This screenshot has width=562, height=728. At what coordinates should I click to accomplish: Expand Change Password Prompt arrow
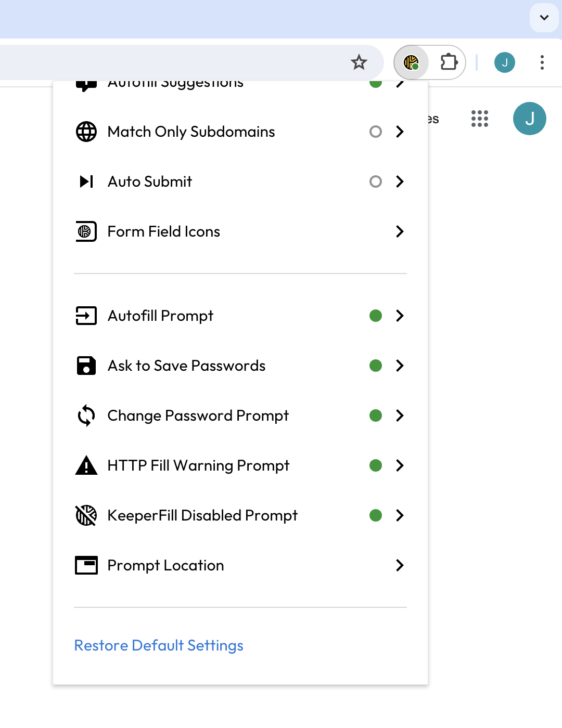click(400, 415)
